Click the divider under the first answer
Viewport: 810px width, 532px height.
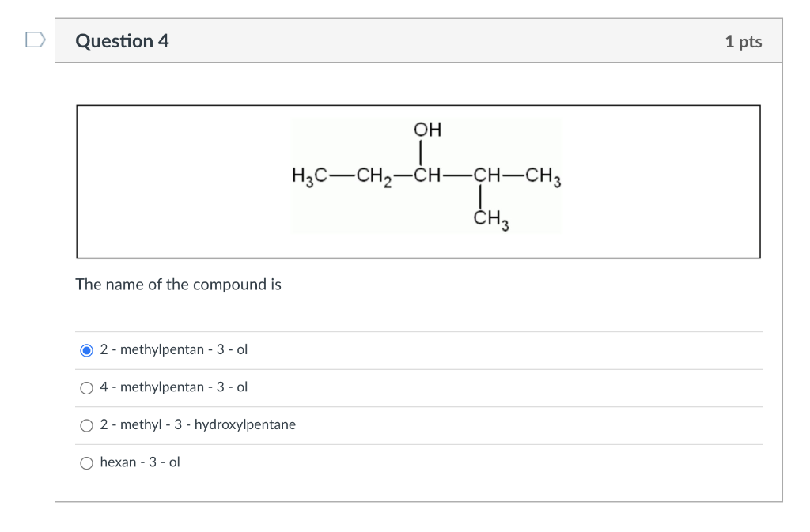419,368
